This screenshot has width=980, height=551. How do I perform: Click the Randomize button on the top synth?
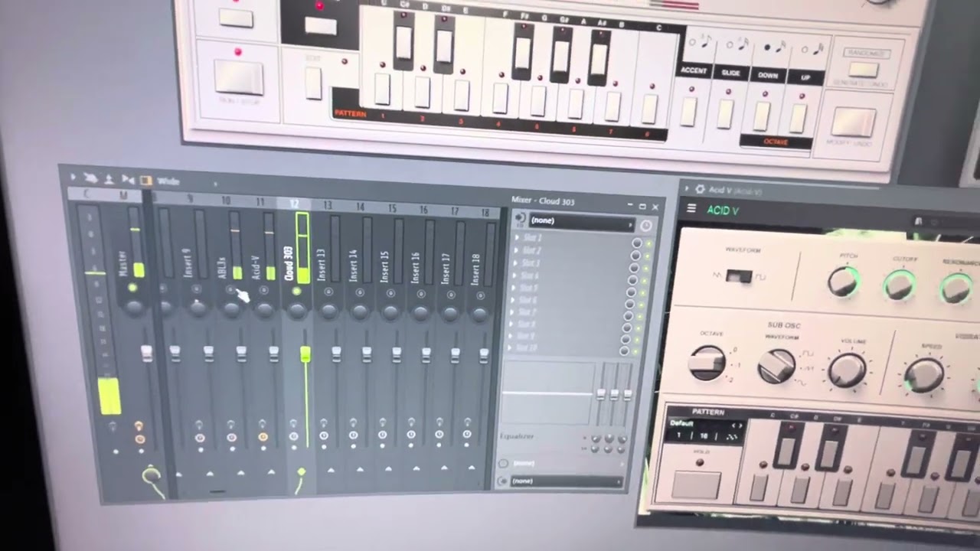[x=864, y=69]
